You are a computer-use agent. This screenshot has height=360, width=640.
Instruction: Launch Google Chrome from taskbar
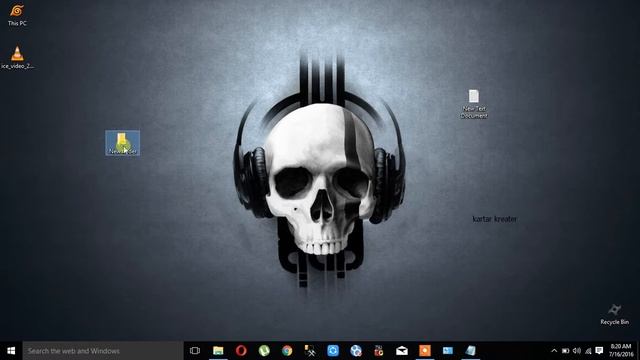[287, 351]
